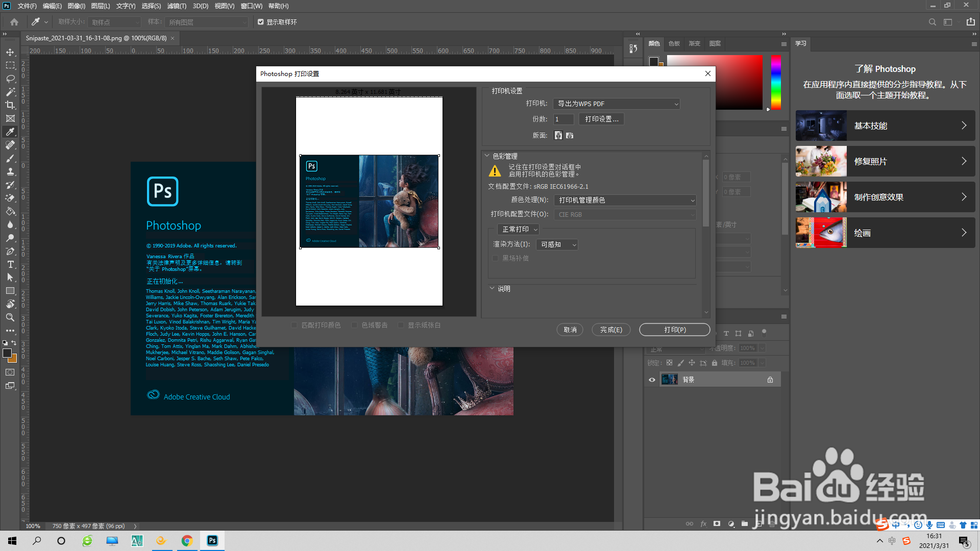Swap foreground and background colors
Viewport: 980px width, 551px height.
[x=14, y=343]
